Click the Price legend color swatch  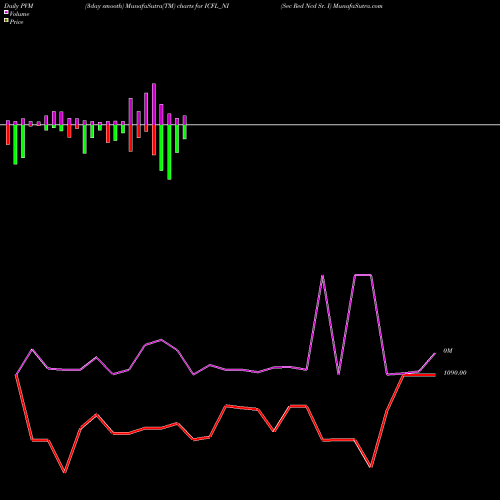[x=6, y=21]
